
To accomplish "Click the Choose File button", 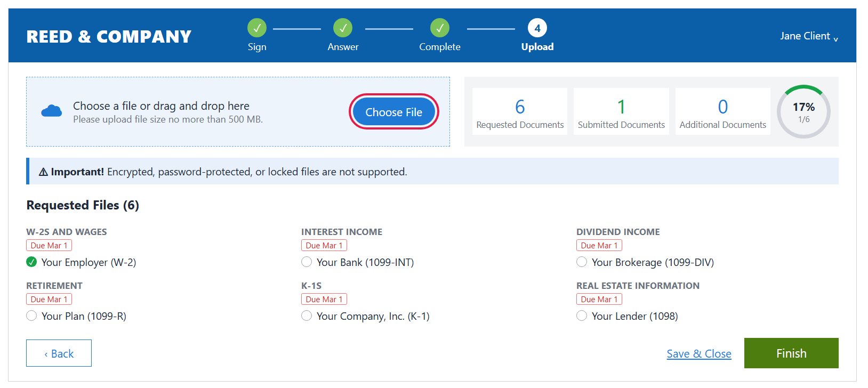I will click(x=394, y=112).
